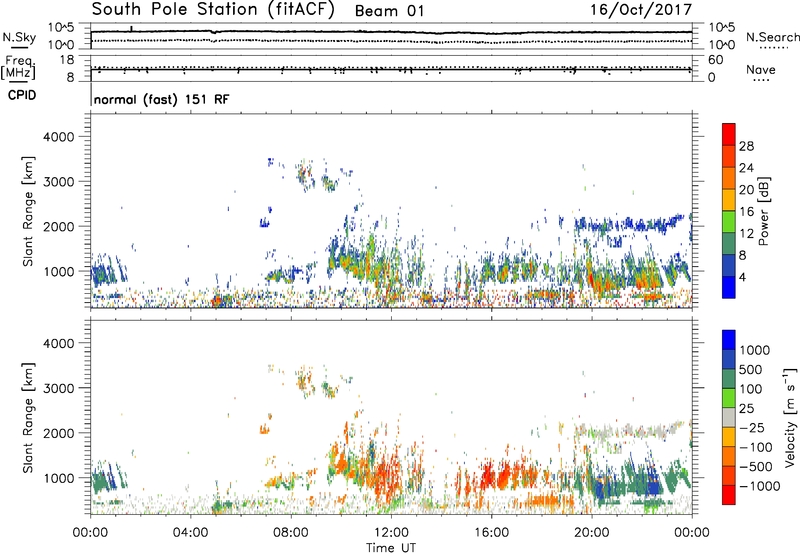Click the 'N.Search' legend label
Image resolution: width=800 pixels, height=554 pixels.
tap(772, 37)
